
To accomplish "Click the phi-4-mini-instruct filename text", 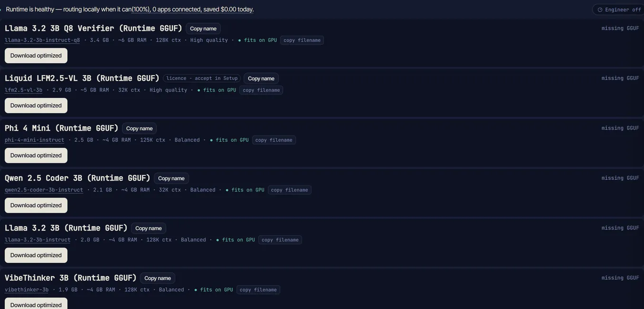I will coord(34,140).
